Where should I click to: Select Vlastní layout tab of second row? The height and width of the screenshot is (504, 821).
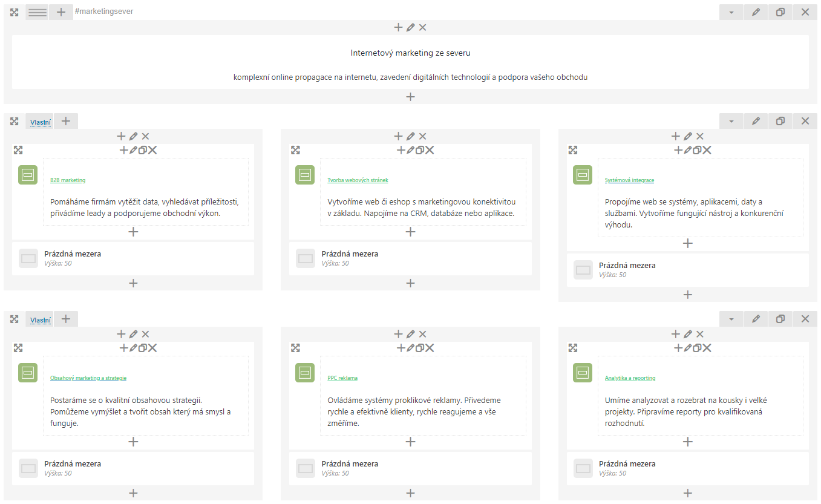click(x=41, y=320)
